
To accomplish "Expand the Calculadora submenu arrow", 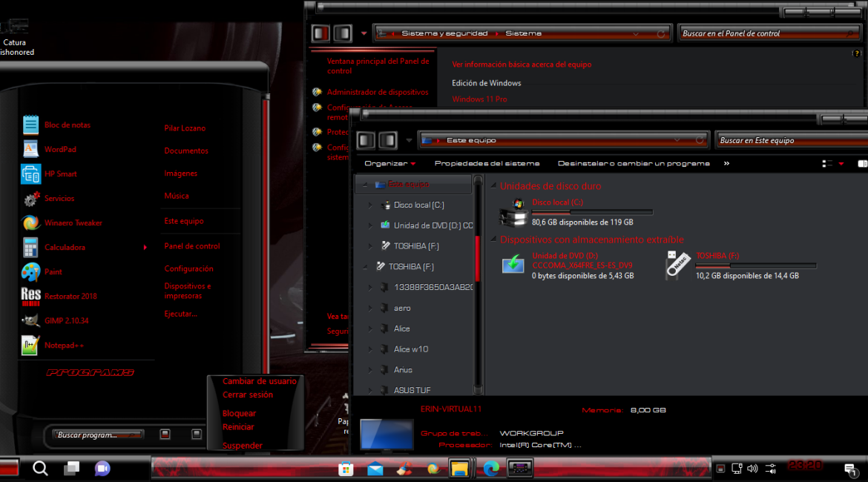I will tap(145, 247).
